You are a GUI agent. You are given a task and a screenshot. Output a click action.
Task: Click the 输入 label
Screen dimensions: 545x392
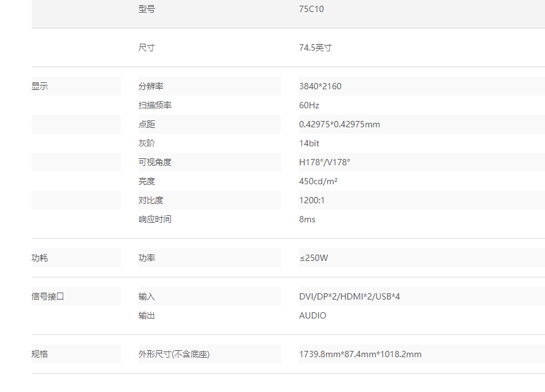146,296
